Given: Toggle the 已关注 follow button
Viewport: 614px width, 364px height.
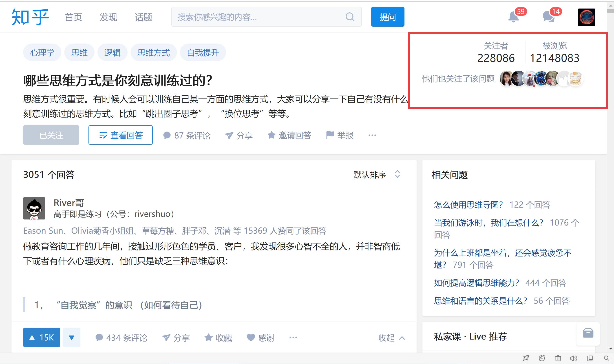Looking at the screenshot, I should [x=51, y=135].
